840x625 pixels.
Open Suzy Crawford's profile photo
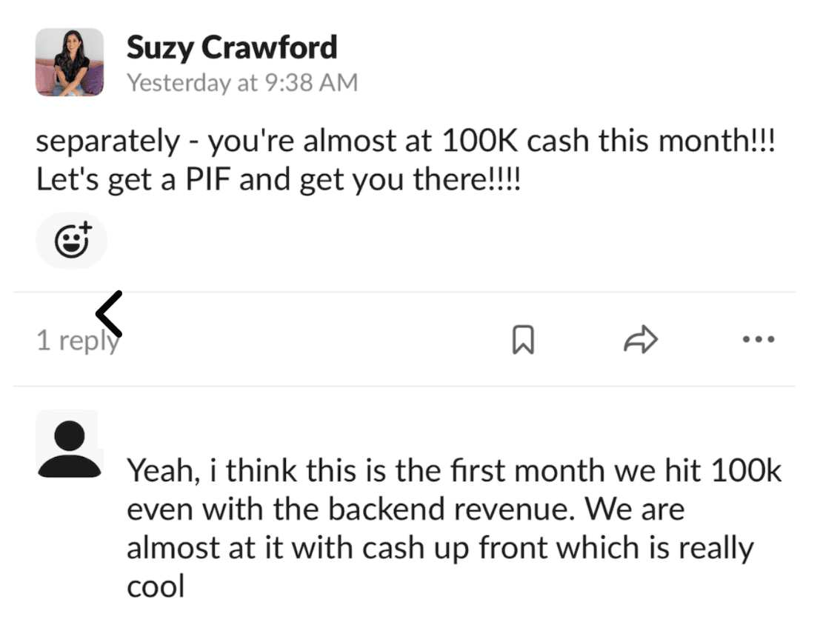70,62
